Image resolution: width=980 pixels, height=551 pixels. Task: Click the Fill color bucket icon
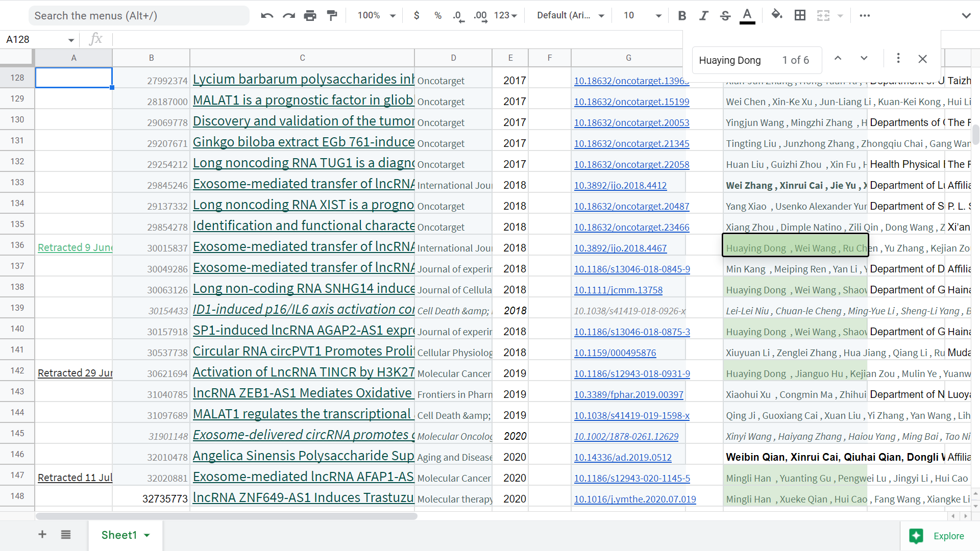(776, 15)
